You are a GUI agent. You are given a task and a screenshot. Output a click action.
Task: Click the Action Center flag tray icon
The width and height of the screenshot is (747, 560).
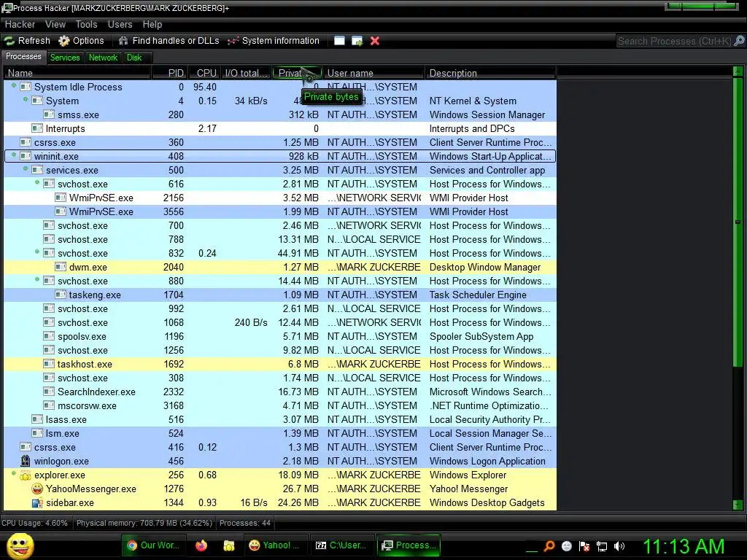pyautogui.click(x=584, y=546)
